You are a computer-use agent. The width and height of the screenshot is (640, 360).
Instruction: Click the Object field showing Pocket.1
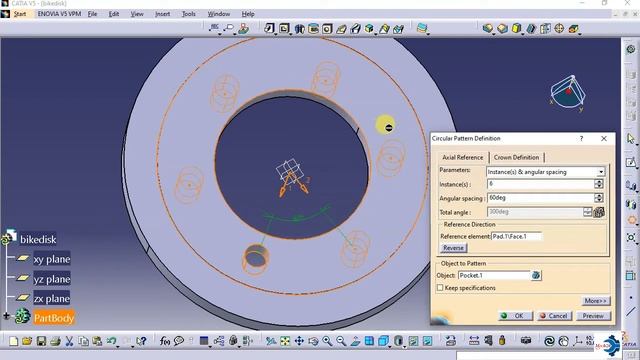click(x=494, y=276)
